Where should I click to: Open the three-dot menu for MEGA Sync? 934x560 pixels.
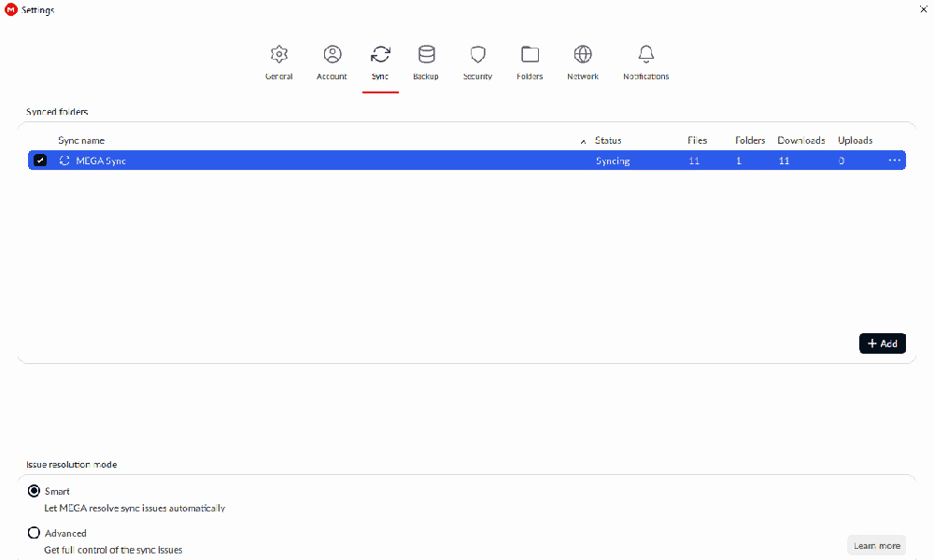[x=894, y=161]
